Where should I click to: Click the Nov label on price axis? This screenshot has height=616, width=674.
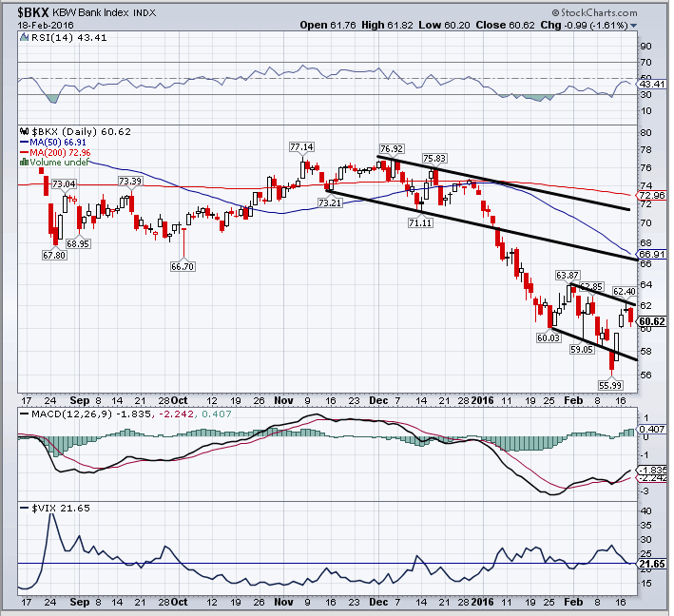coord(283,400)
